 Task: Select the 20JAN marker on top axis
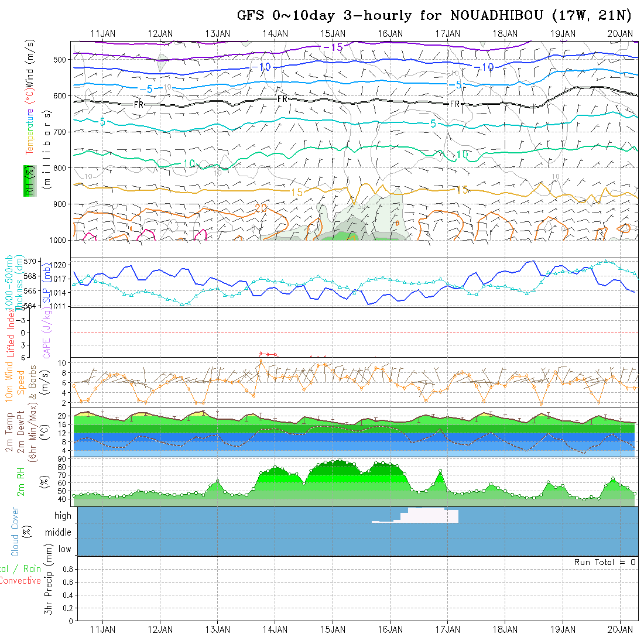[620, 33]
